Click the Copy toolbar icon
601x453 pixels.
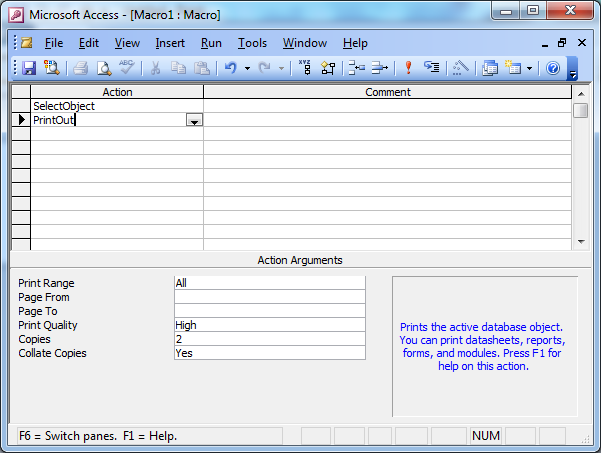point(178,68)
